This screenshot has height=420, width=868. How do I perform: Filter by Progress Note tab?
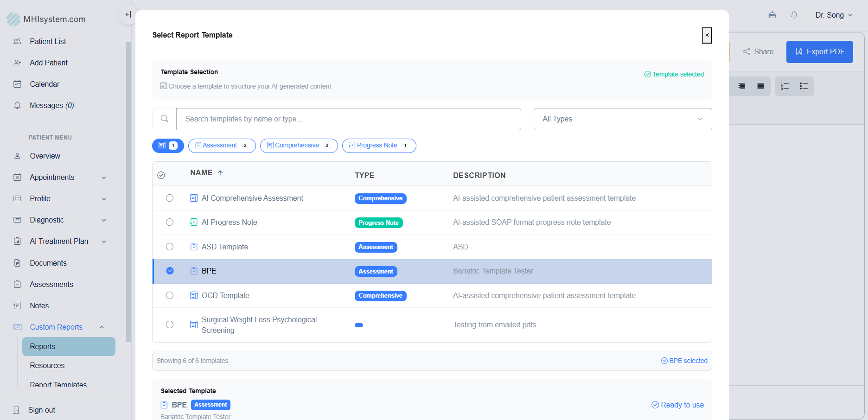[379, 146]
